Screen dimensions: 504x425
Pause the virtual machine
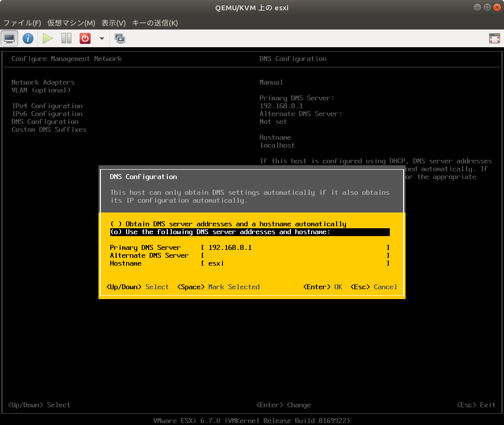point(66,38)
